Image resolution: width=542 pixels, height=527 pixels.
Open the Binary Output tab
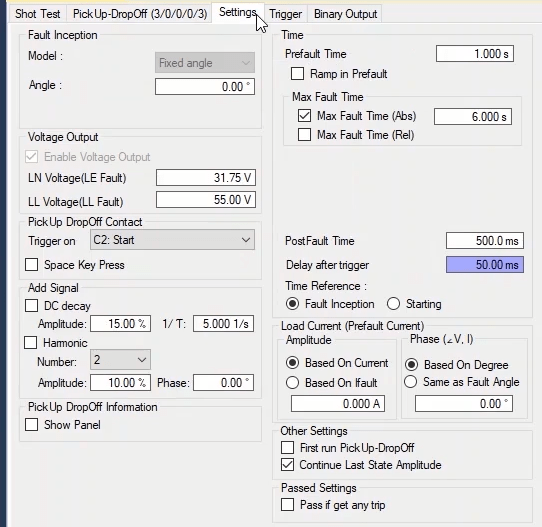pos(345,14)
